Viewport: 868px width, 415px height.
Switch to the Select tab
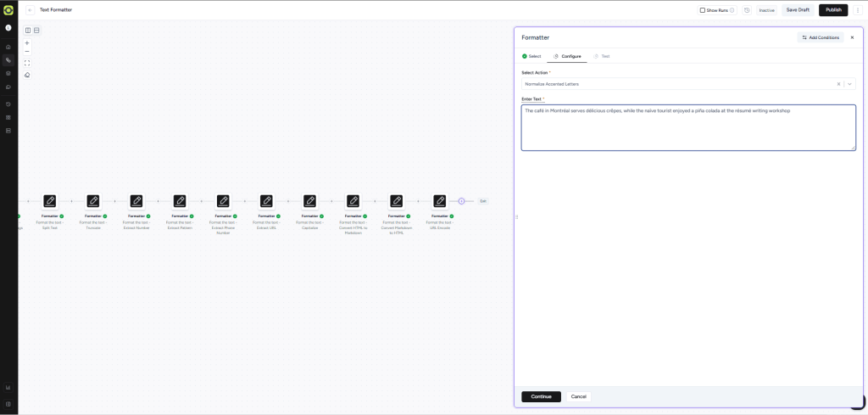pos(531,56)
